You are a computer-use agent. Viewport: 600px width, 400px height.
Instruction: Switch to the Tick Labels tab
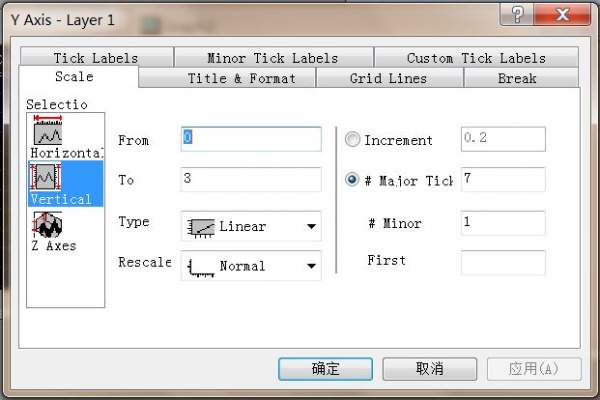96,58
